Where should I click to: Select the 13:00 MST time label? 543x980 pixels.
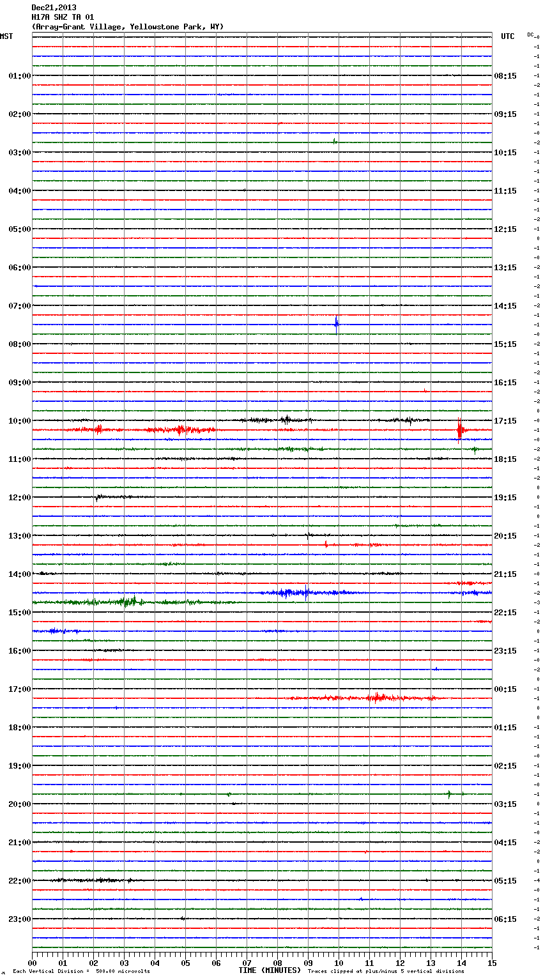20,536
